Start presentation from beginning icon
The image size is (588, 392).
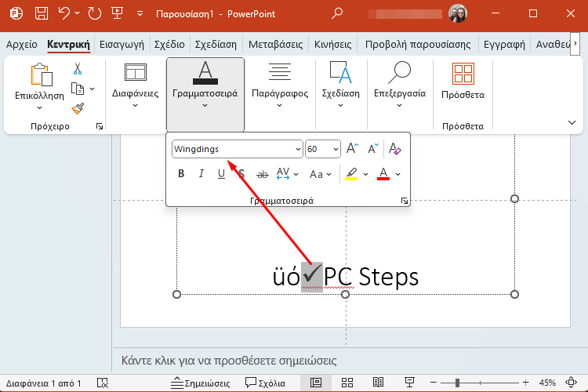click(x=117, y=14)
